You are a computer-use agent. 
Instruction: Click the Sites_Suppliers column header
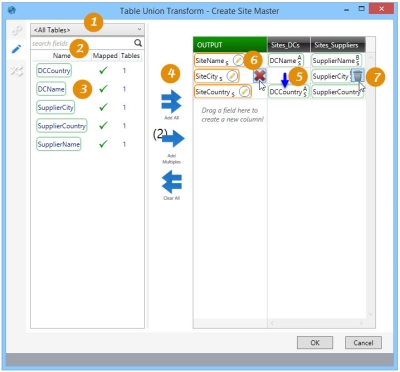(x=338, y=45)
